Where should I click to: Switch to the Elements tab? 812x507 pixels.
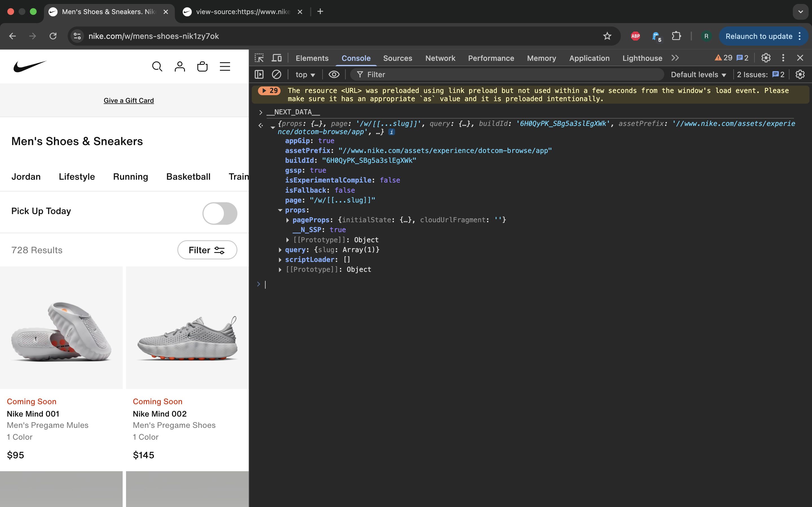(312, 58)
